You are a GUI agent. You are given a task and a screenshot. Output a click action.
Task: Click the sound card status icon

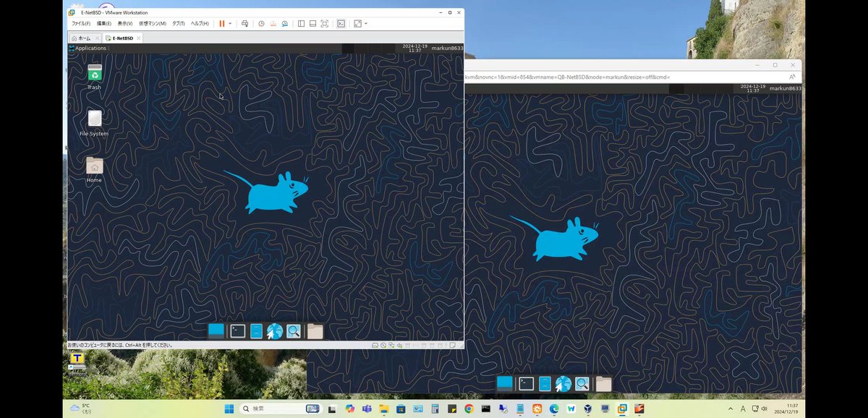click(399, 345)
